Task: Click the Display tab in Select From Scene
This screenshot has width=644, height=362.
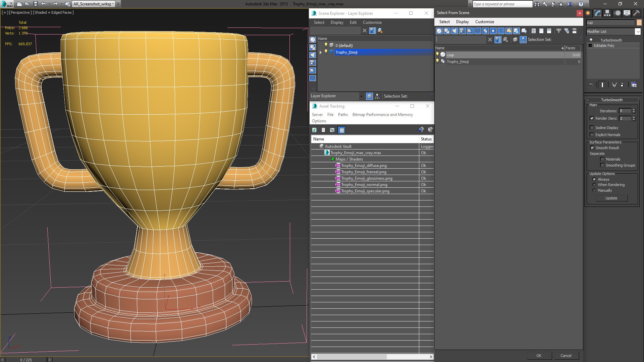Action: (x=462, y=22)
